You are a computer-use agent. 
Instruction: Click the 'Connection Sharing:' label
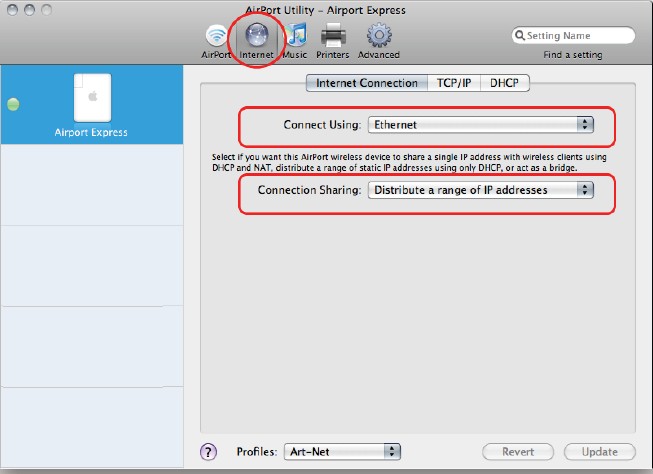tap(309, 190)
